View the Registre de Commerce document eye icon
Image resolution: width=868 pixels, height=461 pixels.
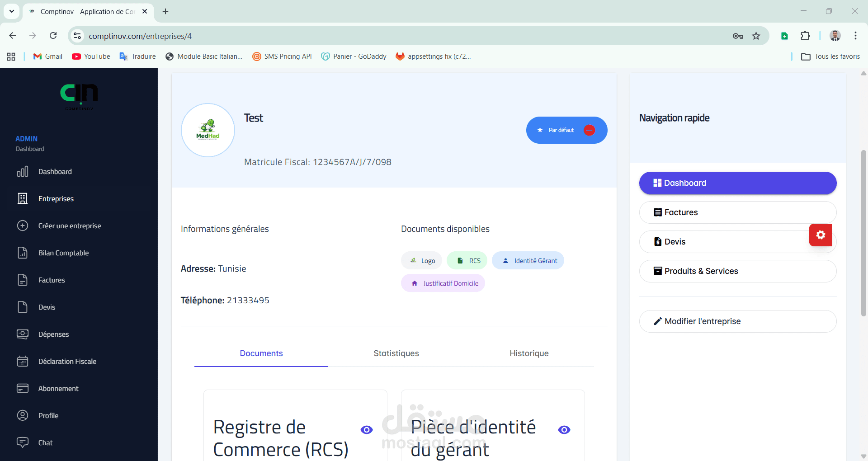click(367, 430)
